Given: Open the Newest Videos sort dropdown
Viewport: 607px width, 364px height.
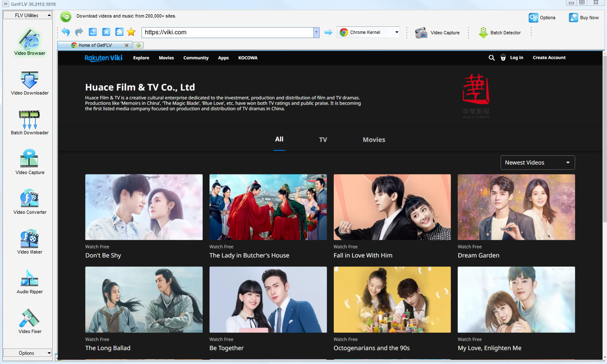Looking at the screenshot, I should pos(537,162).
